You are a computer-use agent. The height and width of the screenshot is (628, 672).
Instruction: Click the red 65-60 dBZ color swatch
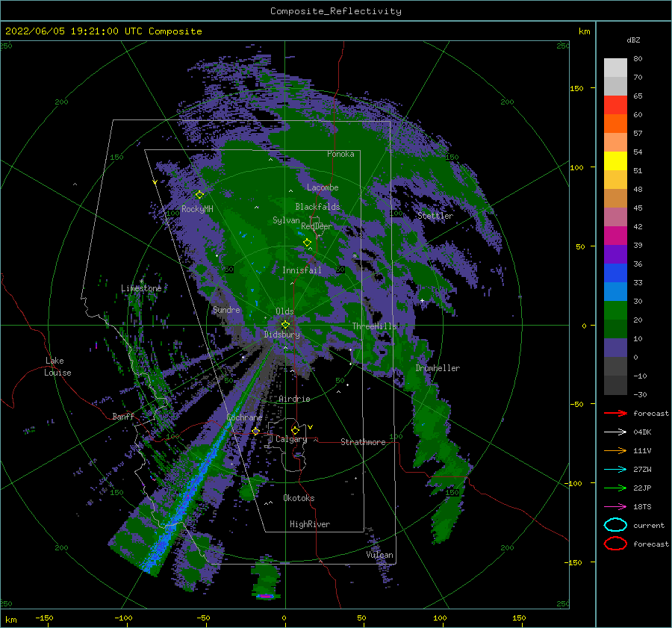pyautogui.click(x=615, y=105)
